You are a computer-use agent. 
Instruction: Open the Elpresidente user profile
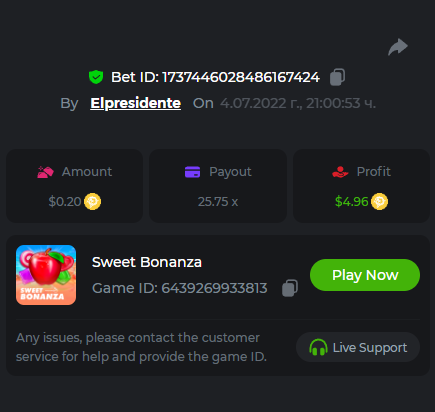[x=136, y=103]
